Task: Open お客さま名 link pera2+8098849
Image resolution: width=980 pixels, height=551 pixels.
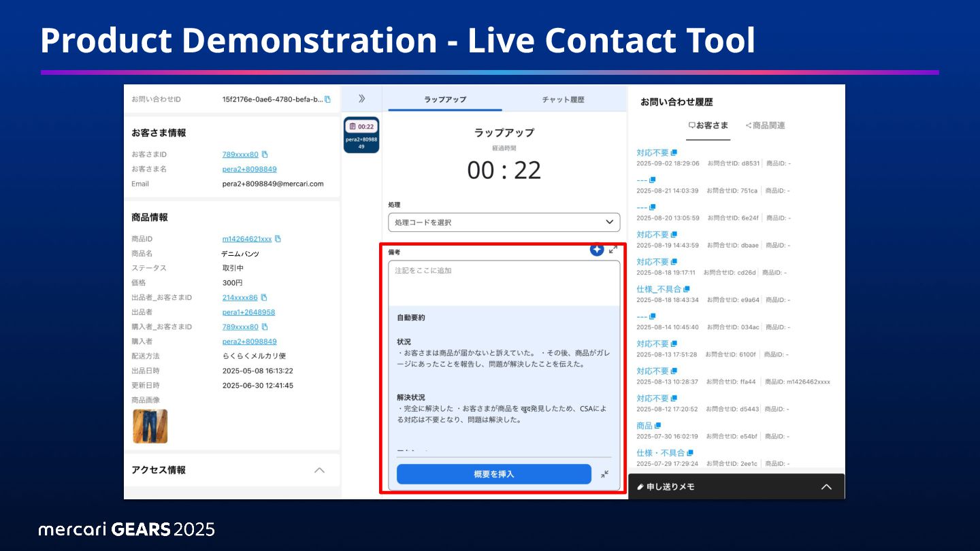Action: pos(250,169)
